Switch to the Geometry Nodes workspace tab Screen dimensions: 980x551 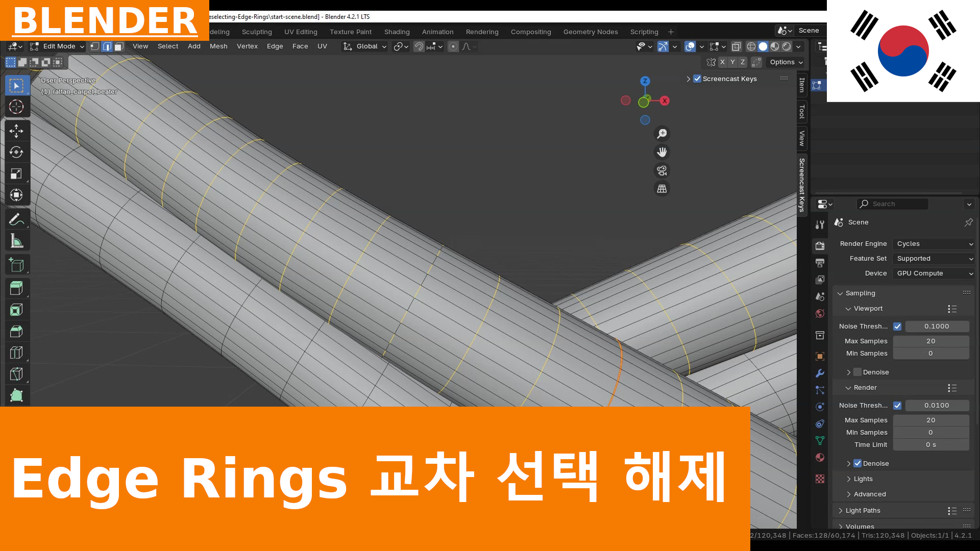click(x=591, y=32)
